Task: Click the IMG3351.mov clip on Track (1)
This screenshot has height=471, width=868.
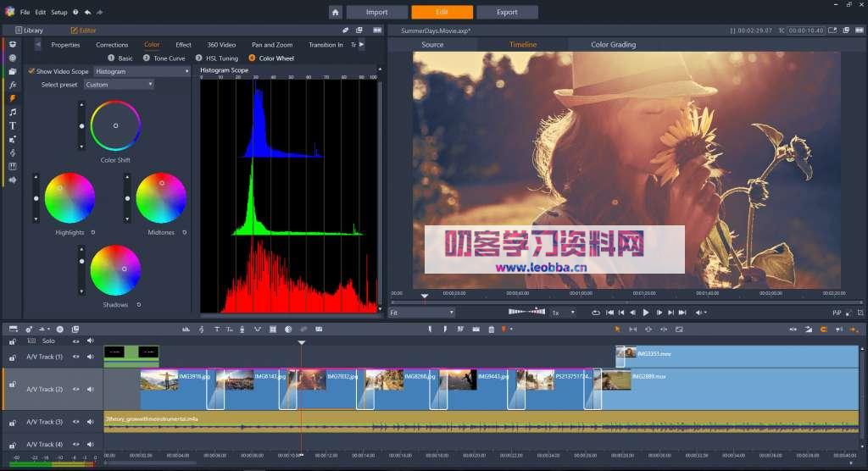Action: point(737,357)
